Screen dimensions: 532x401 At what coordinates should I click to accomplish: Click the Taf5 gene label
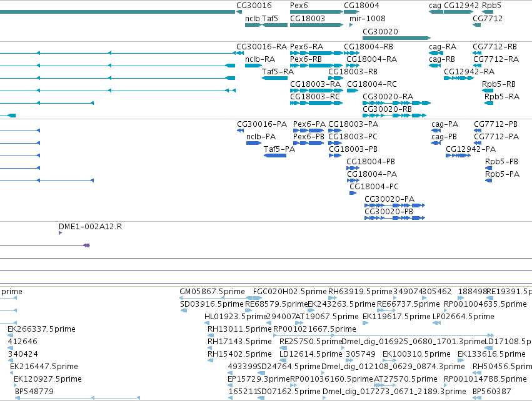269,18
